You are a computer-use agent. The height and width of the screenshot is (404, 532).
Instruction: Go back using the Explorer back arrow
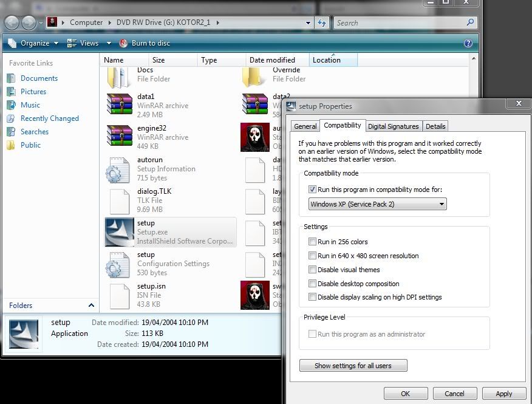pos(12,22)
